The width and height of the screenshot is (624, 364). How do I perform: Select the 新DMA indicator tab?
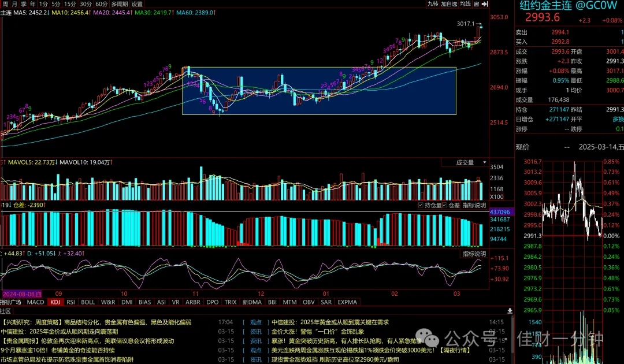pyautogui.click(x=252, y=302)
